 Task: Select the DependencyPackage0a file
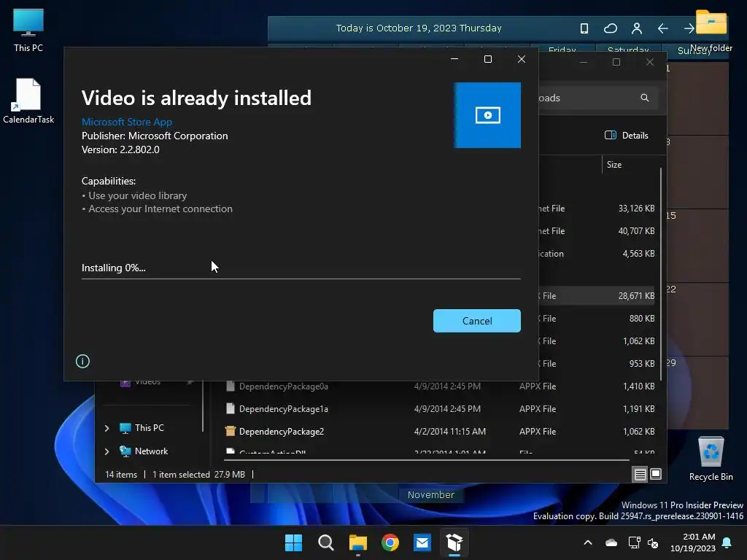coord(284,386)
